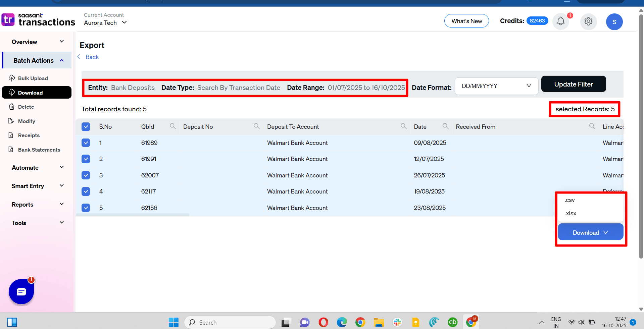Go to Receipts in the sidebar
This screenshot has height=329, width=644.
tap(28, 135)
